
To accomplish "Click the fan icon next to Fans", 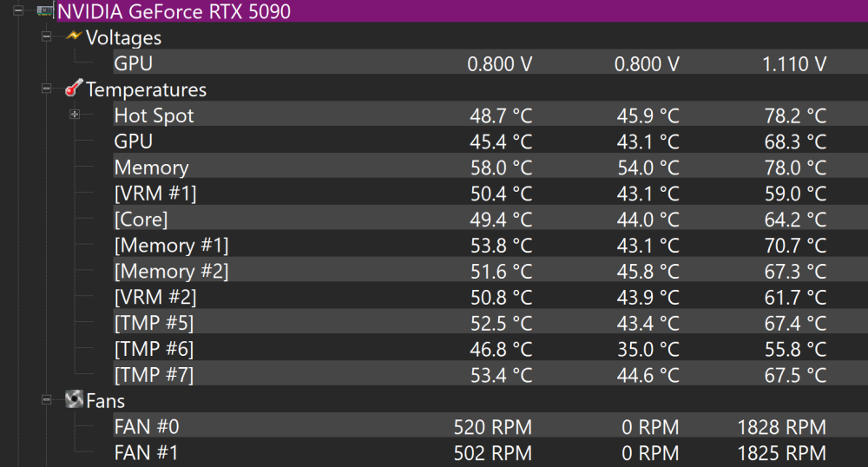I will click(74, 399).
